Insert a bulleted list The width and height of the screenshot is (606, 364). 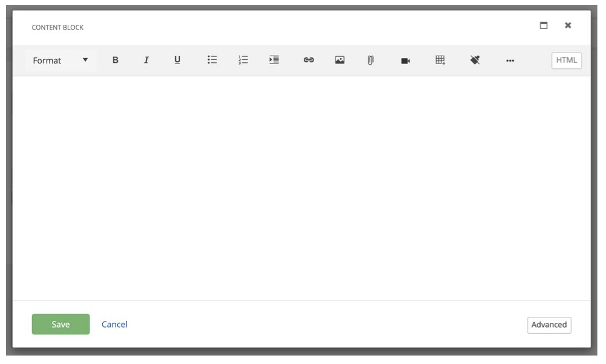(212, 60)
